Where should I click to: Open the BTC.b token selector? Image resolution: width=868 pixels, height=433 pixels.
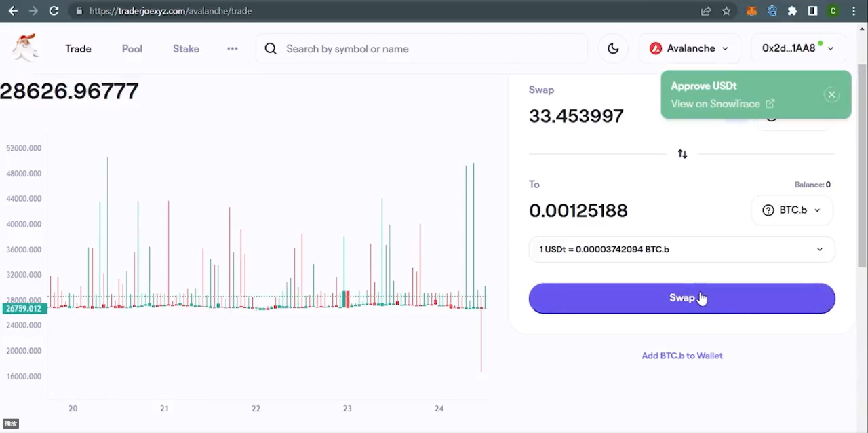click(x=791, y=210)
